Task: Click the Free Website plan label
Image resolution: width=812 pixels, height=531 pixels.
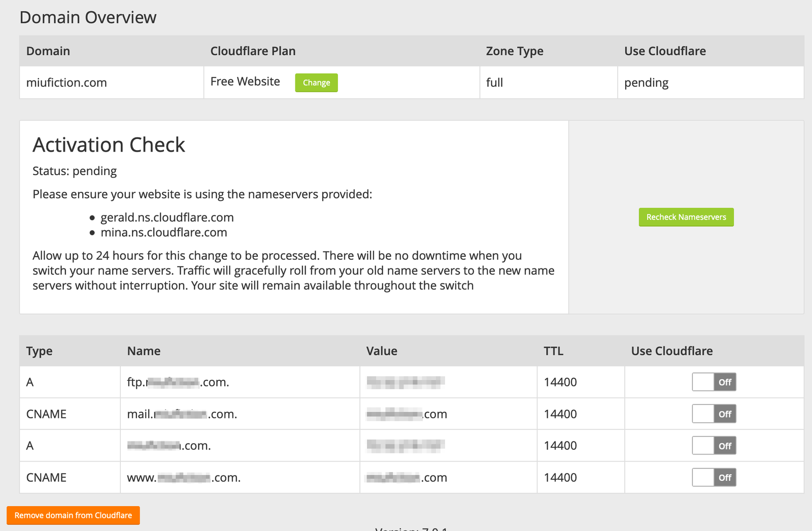Action: click(245, 82)
